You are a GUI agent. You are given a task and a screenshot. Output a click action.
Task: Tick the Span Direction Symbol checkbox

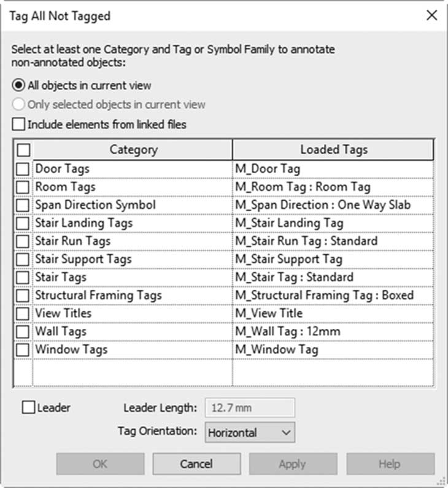(23, 206)
